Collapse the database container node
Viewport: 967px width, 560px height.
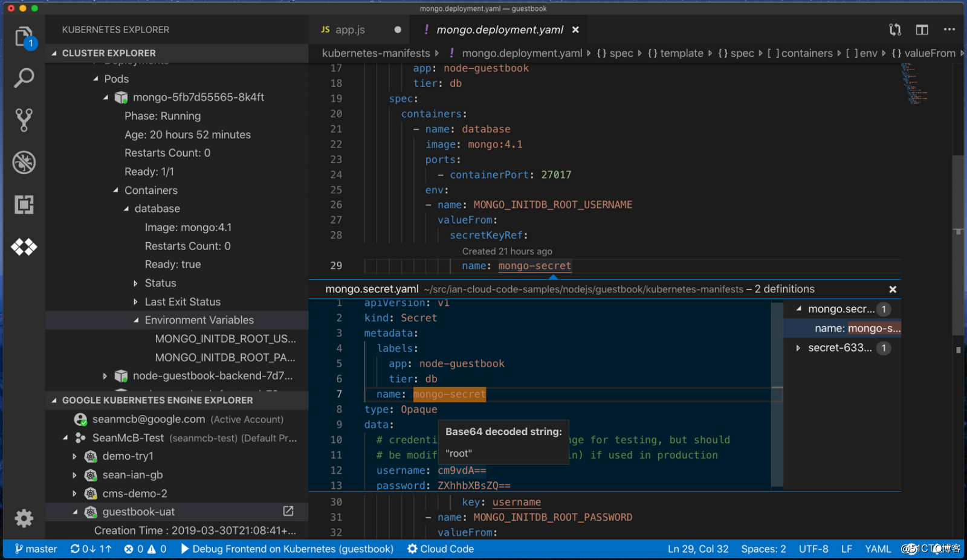click(126, 208)
